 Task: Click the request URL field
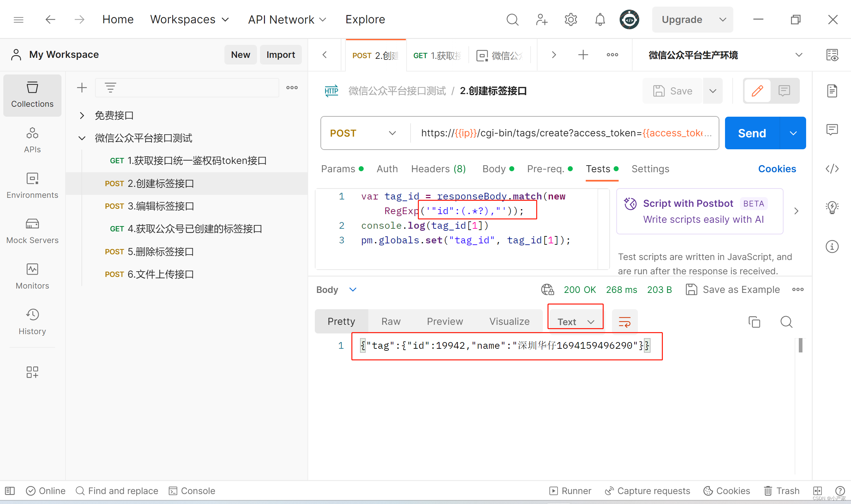pos(564,133)
